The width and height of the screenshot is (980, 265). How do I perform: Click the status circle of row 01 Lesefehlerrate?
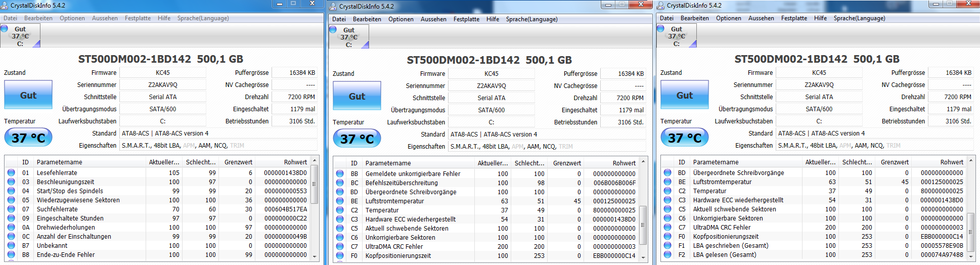click(11, 172)
